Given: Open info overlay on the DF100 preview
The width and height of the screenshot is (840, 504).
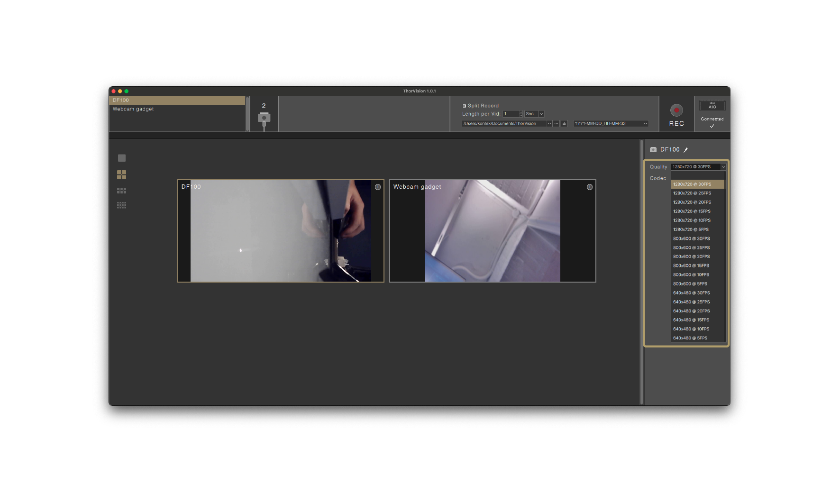Looking at the screenshot, I should (x=377, y=187).
